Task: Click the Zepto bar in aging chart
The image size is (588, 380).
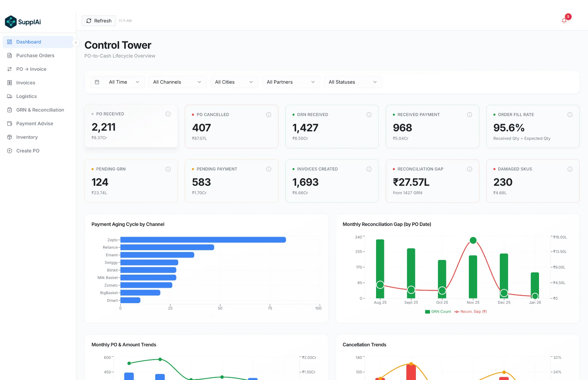Action: (203, 240)
